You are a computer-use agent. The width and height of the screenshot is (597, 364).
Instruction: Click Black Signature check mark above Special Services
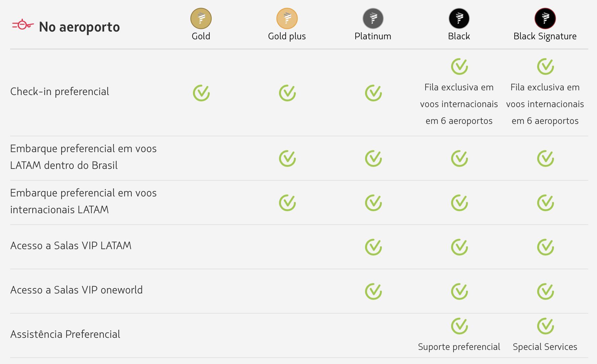click(546, 326)
